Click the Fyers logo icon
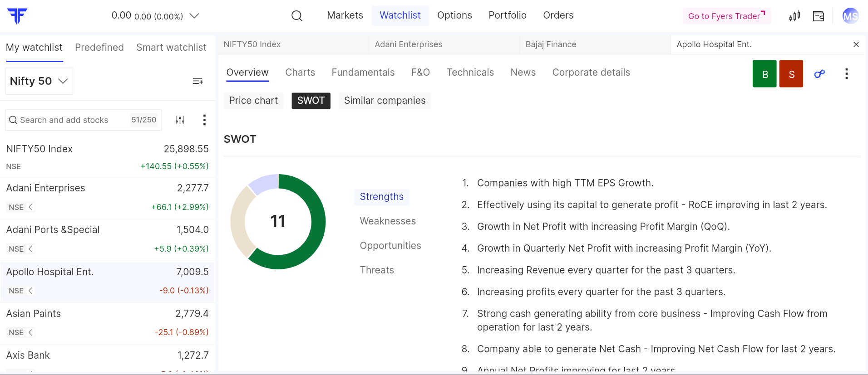This screenshot has width=868, height=375. [x=17, y=16]
